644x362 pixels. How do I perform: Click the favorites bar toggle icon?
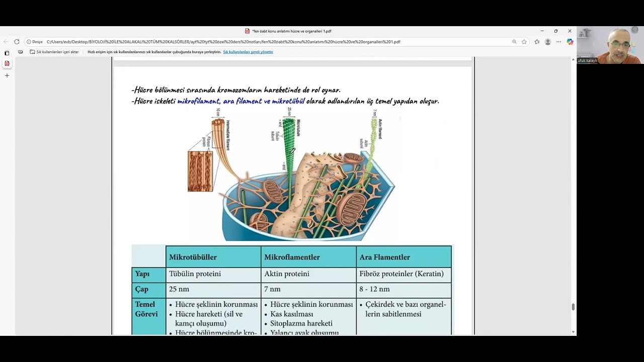[x=20, y=52]
